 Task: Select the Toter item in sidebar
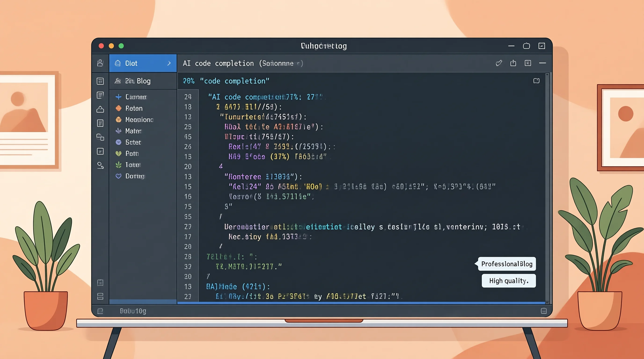[x=133, y=165]
